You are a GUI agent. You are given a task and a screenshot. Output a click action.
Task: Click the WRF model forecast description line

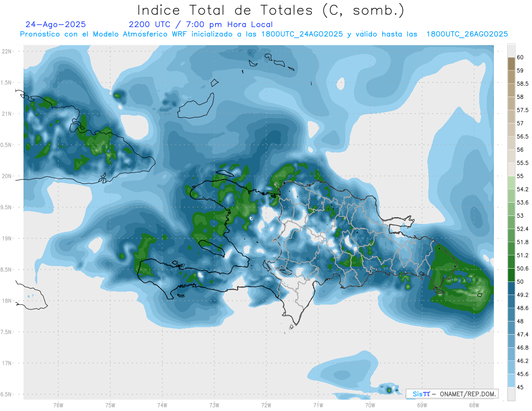click(x=264, y=34)
